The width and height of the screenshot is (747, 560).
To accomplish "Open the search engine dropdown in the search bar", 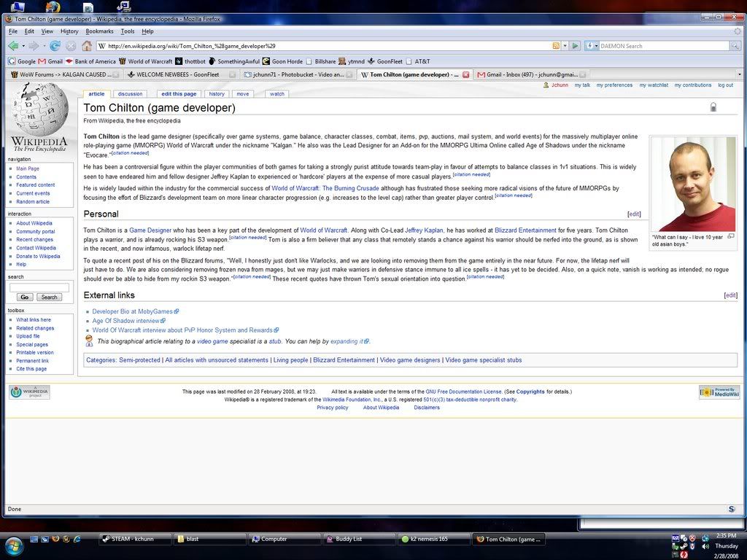I will [592, 46].
